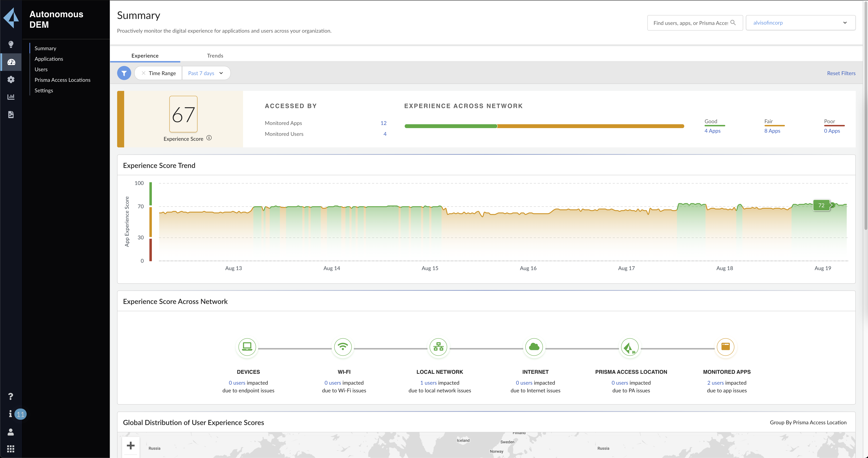
Task: Open the settings gear icon in sidebar
Action: click(11, 80)
